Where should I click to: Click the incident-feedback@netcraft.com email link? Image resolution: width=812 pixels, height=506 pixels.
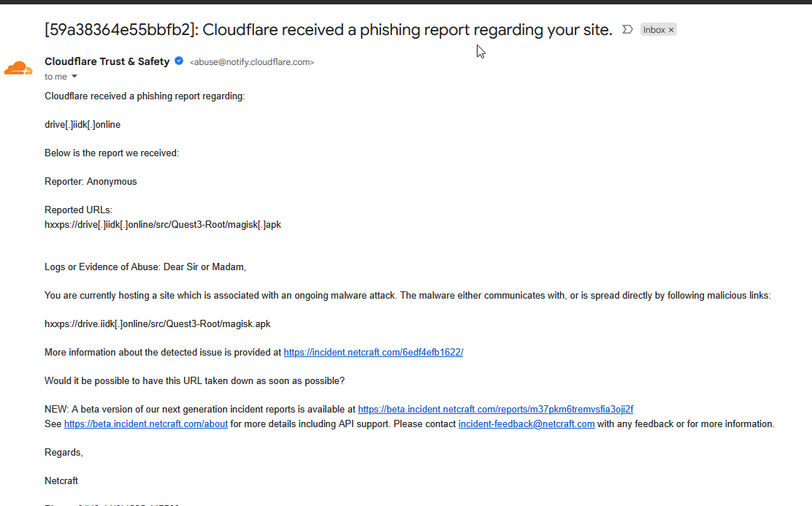point(526,423)
